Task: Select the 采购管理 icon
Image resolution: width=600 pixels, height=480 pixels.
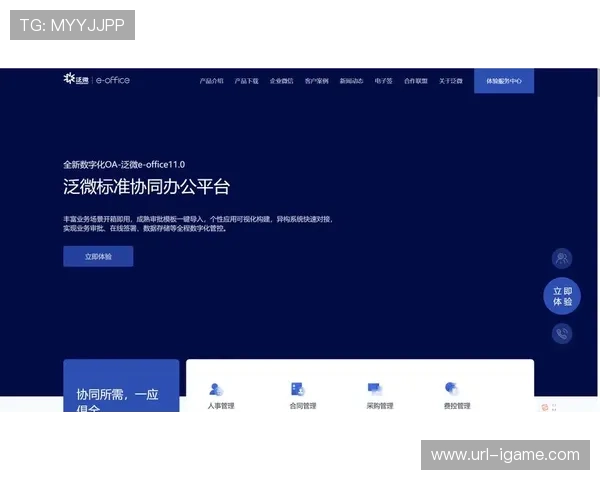Action: point(375,389)
